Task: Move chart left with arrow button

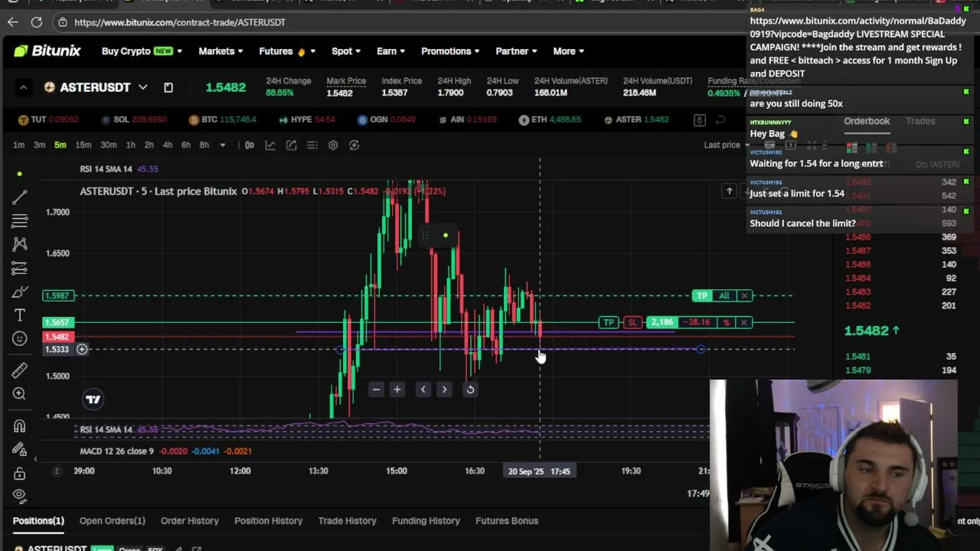Action: point(423,390)
